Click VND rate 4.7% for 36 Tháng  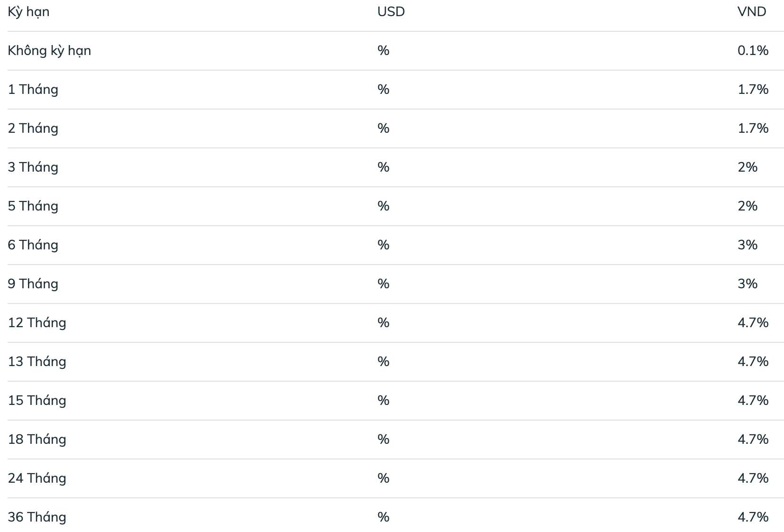[x=753, y=517]
